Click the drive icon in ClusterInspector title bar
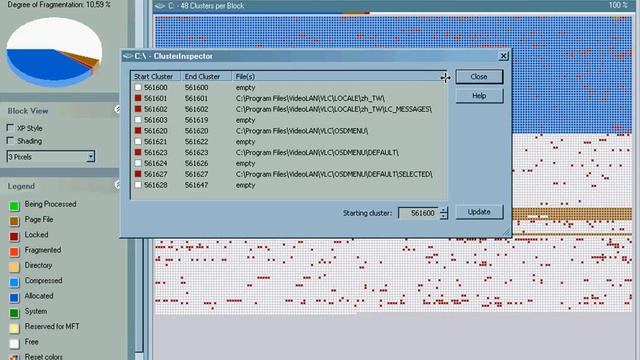This screenshot has width=640, height=360. click(128, 56)
